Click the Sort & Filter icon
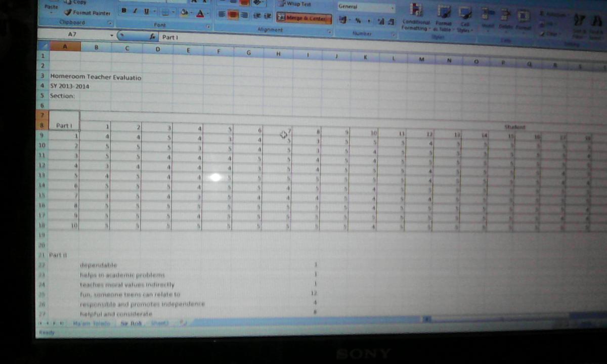607x364 pixels. 578,20
